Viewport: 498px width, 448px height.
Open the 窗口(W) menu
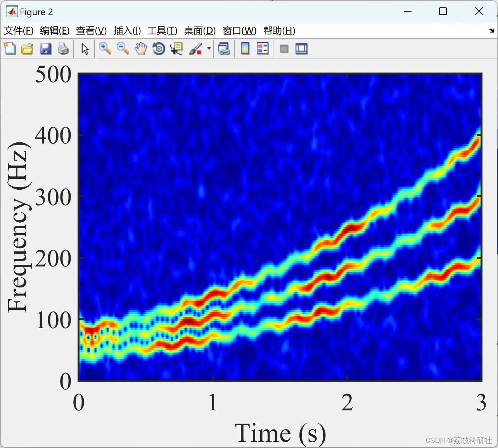point(239,31)
